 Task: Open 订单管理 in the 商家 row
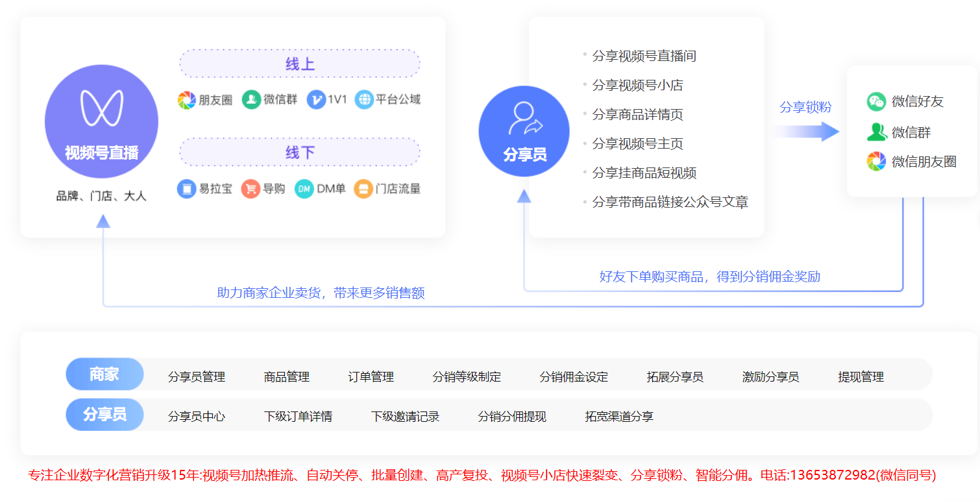click(371, 377)
